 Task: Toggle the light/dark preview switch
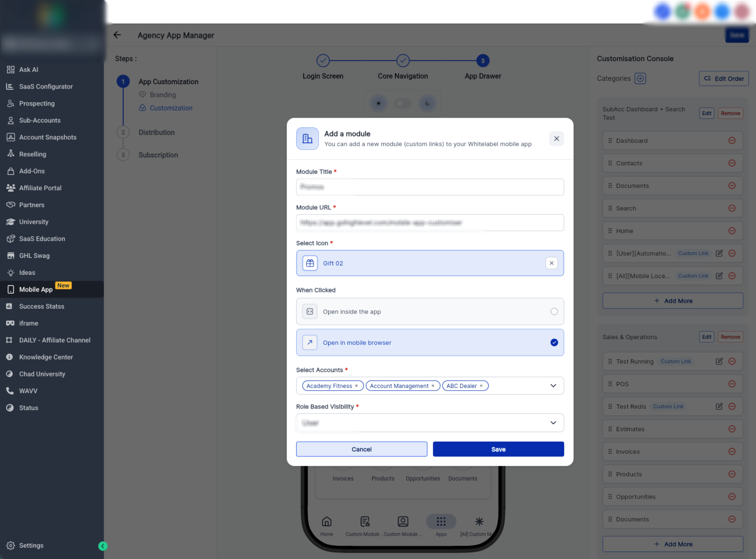(403, 103)
